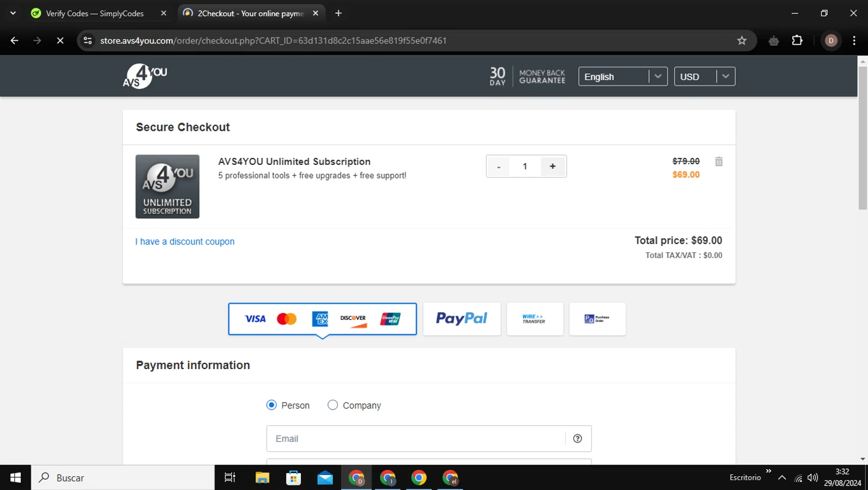Select the credit card payment method
The width and height of the screenshot is (868, 490).
[322, 319]
